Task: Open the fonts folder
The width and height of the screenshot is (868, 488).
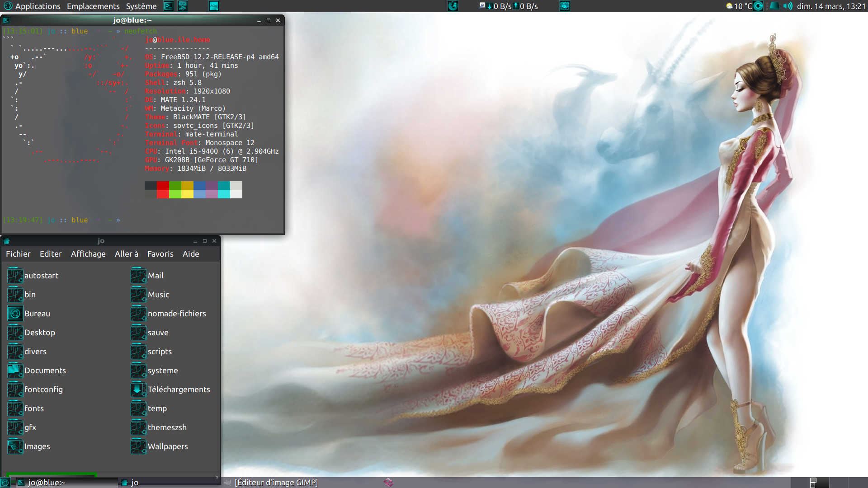Action: tap(26, 408)
